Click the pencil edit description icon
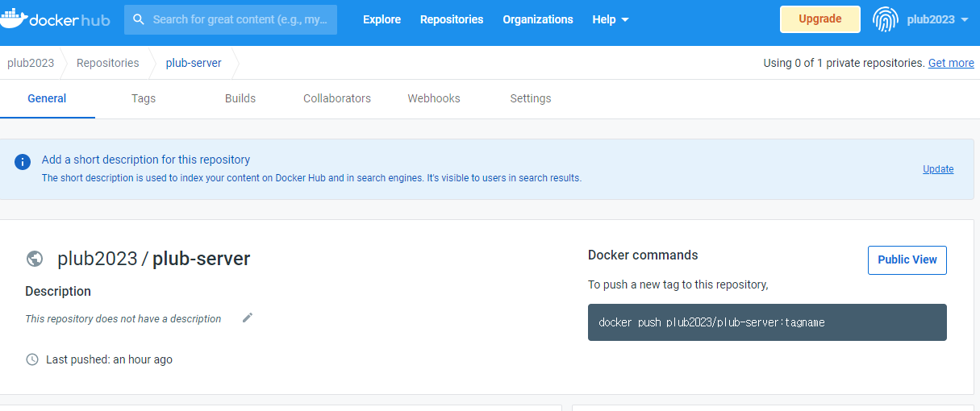This screenshot has width=980, height=411. click(248, 318)
